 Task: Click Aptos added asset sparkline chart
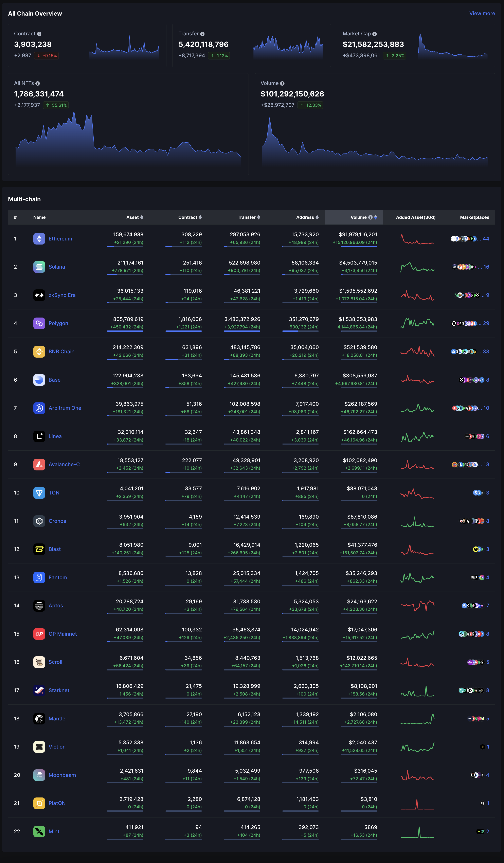[x=417, y=606]
